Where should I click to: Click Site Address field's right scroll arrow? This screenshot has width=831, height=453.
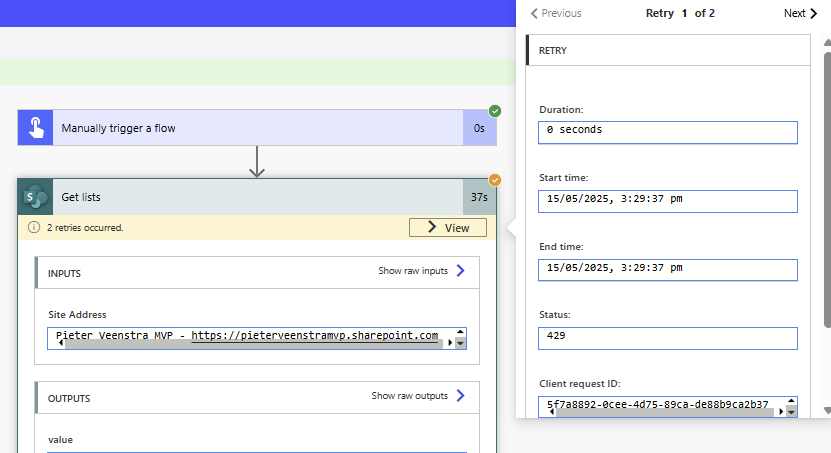(450, 343)
